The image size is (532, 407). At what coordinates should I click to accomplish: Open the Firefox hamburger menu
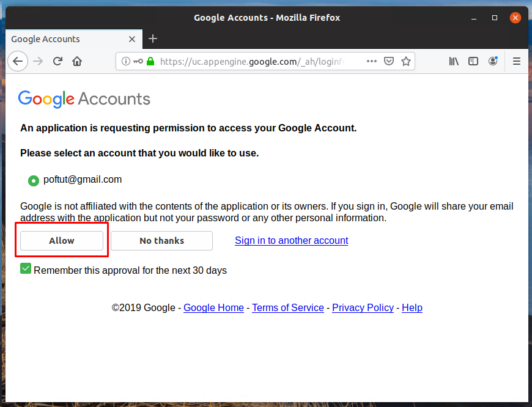tap(516, 61)
